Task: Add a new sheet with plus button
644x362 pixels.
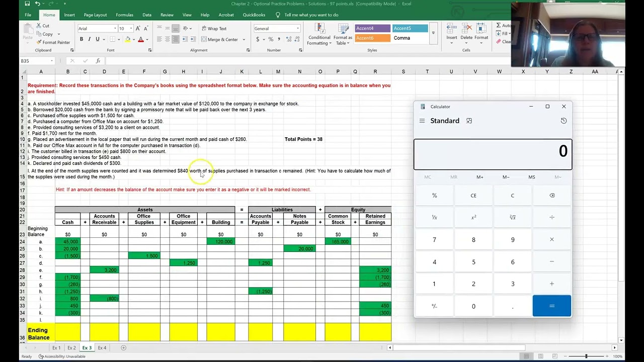Action: click(x=123, y=348)
